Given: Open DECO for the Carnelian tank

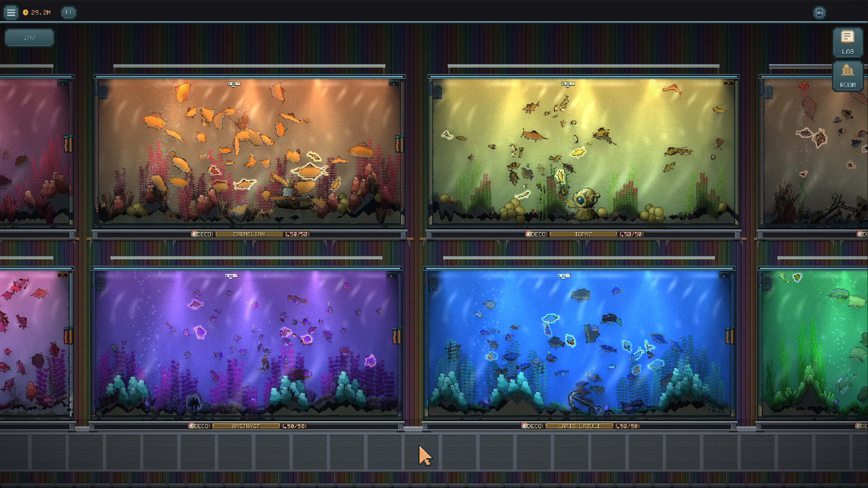Looking at the screenshot, I should (202, 235).
